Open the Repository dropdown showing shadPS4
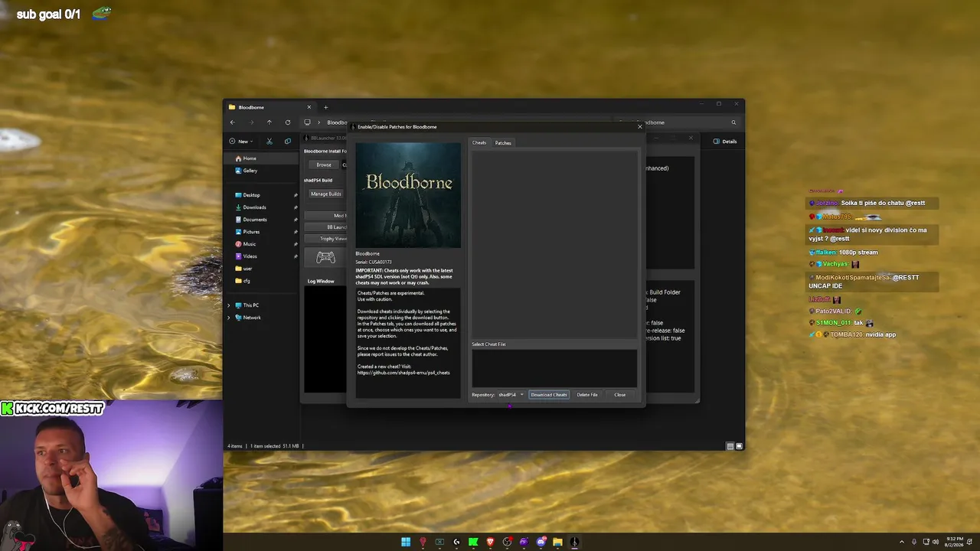 [x=511, y=395]
